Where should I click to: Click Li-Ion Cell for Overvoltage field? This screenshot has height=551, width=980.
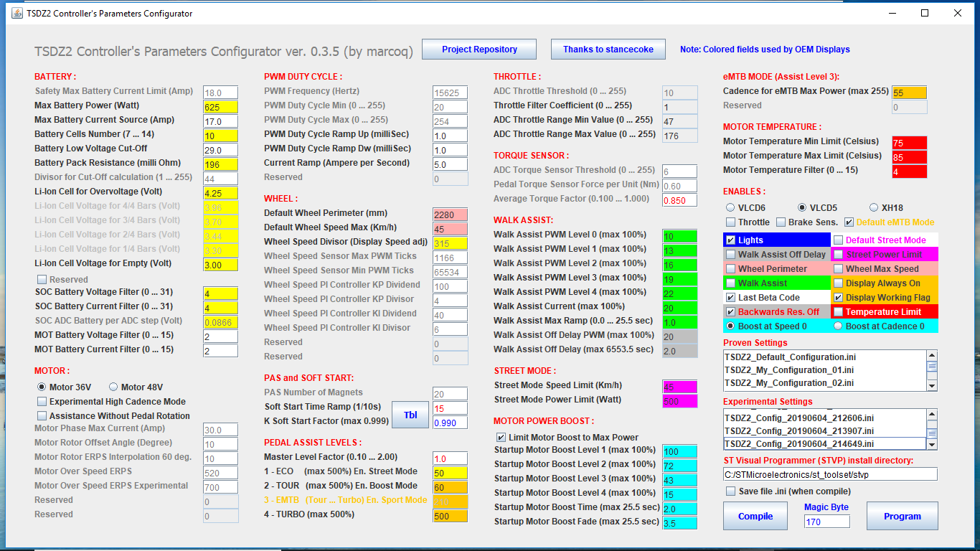(220, 193)
